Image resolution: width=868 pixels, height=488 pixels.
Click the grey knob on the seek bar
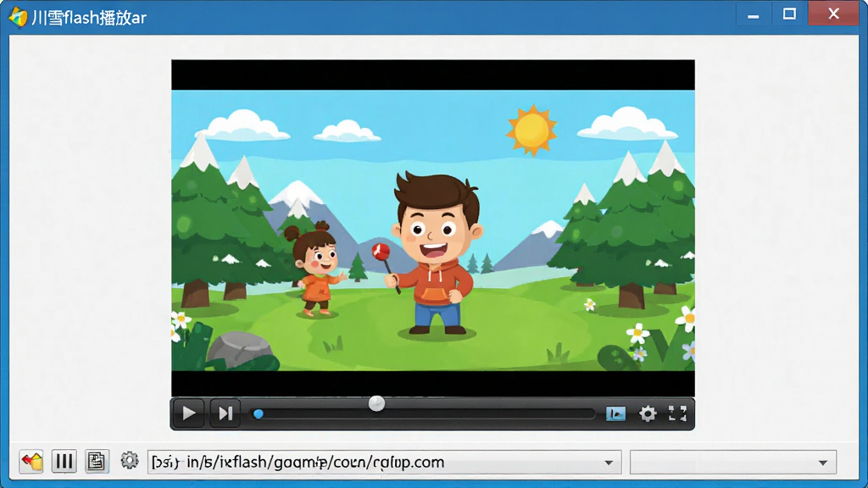(x=376, y=403)
